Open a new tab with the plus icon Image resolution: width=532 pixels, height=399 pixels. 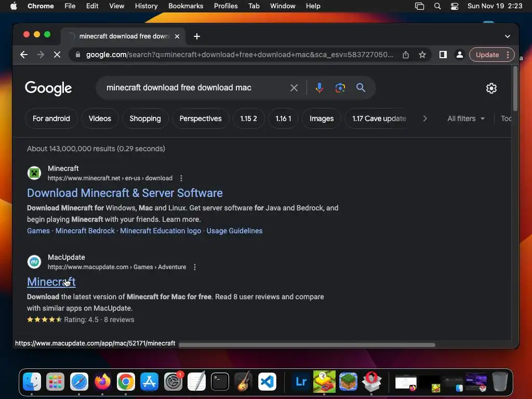pos(197,36)
